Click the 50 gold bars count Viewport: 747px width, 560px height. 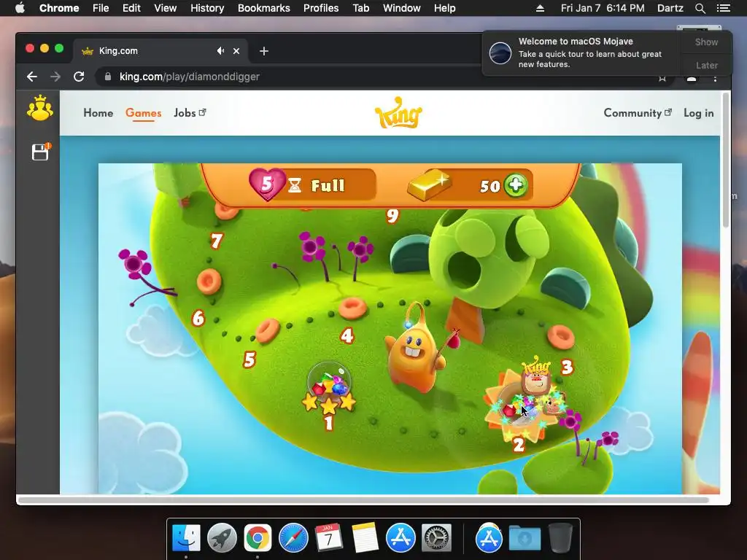[x=489, y=186]
